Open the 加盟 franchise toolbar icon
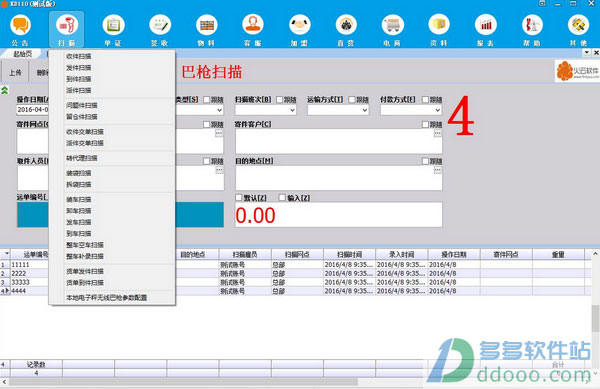This screenshot has height=389, width=600. coord(300,29)
